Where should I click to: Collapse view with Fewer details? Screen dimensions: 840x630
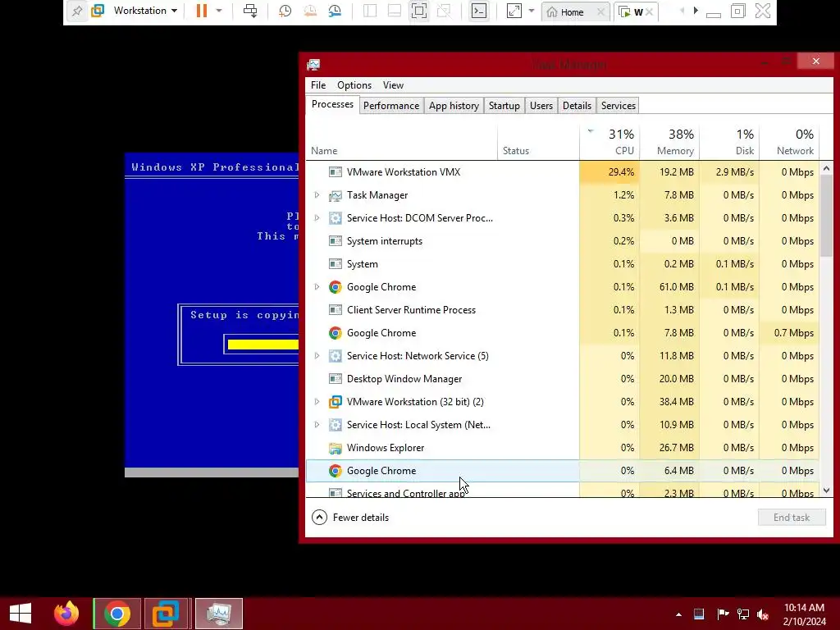pos(350,518)
